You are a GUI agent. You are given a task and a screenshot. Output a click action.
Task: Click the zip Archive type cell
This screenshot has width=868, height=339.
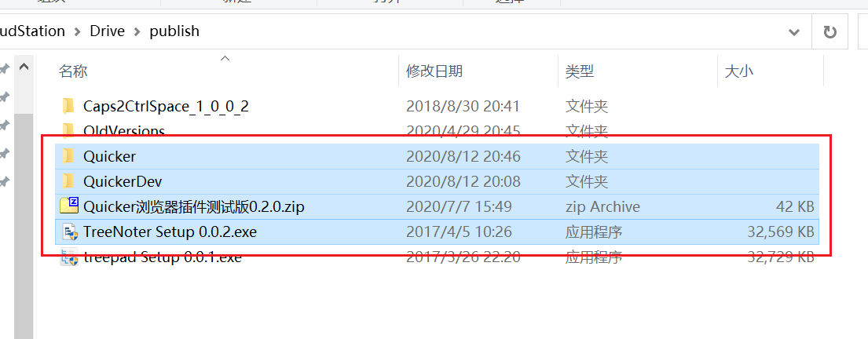(x=602, y=207)
